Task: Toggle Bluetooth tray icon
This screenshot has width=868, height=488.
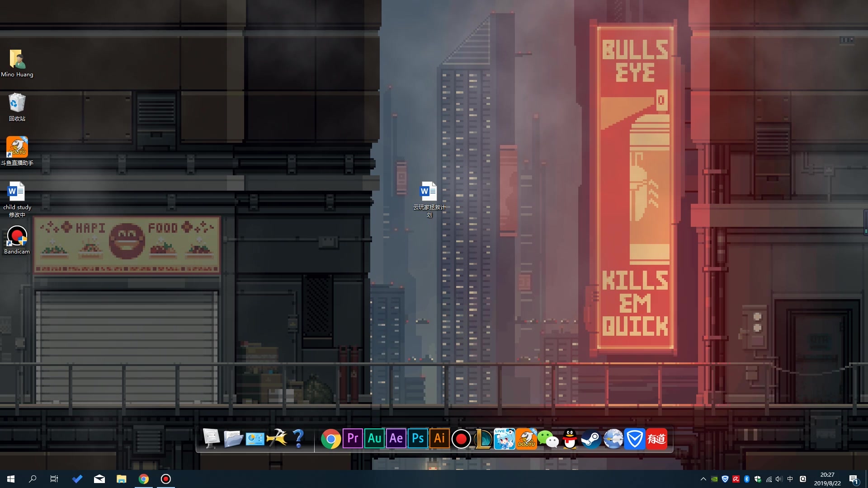Action: (x=747, y=479)
